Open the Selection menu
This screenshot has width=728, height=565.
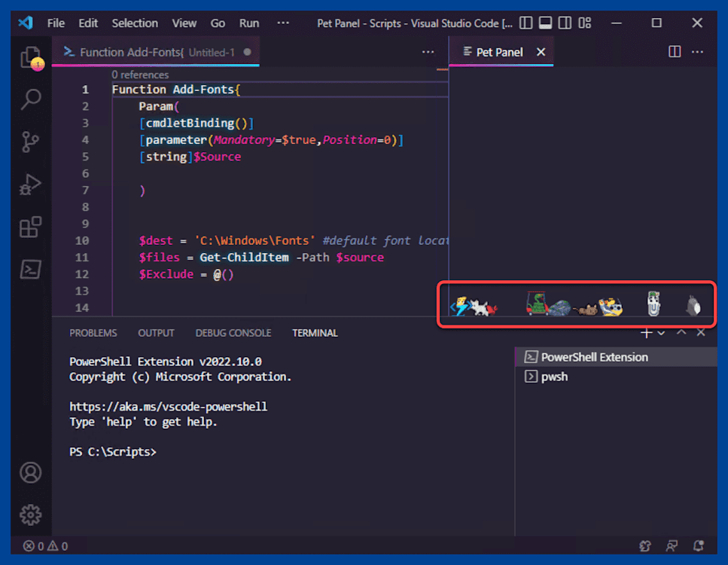click(x=135, y=23)
